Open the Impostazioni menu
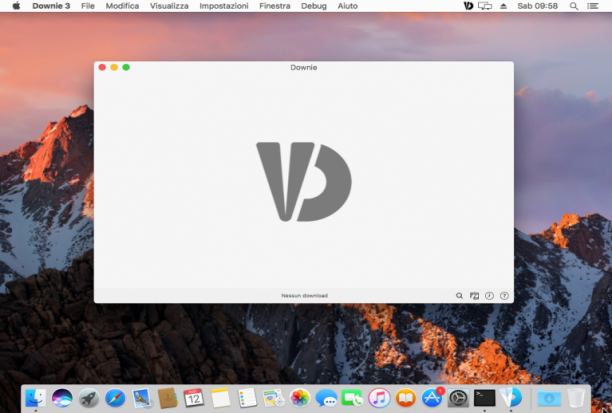 coord(224,6)
